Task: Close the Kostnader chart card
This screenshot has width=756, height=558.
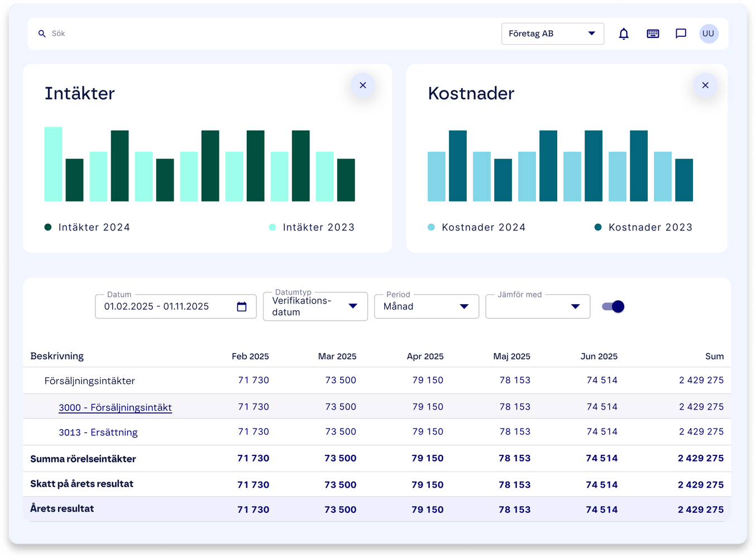Action: [705, 85]
